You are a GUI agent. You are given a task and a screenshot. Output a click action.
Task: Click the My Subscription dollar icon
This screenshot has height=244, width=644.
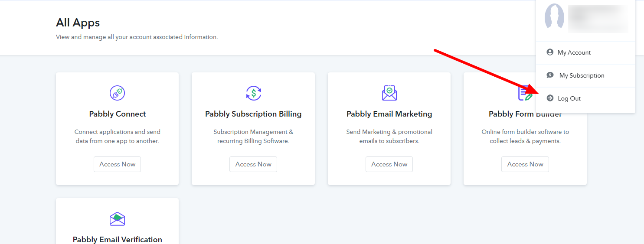pyautogui.click(x=550, y=75)
